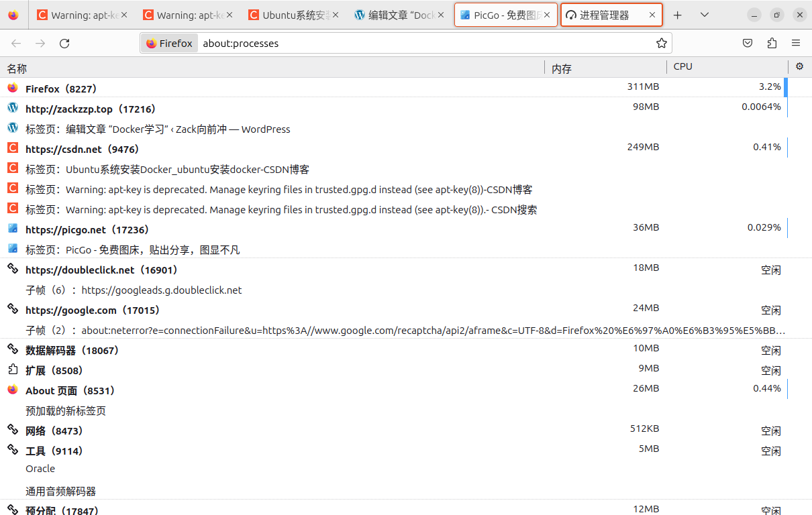This screenshot has height=515, width=812.
Task: Go forward one page
Action: tap(40, 44)
